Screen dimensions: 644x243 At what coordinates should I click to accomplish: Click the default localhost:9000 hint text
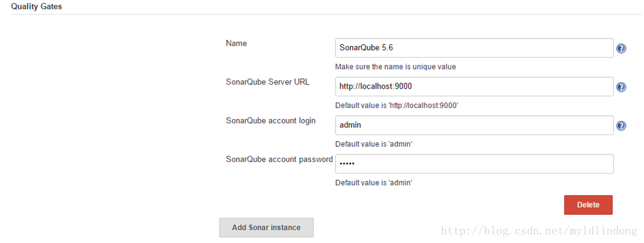(397, 106)
